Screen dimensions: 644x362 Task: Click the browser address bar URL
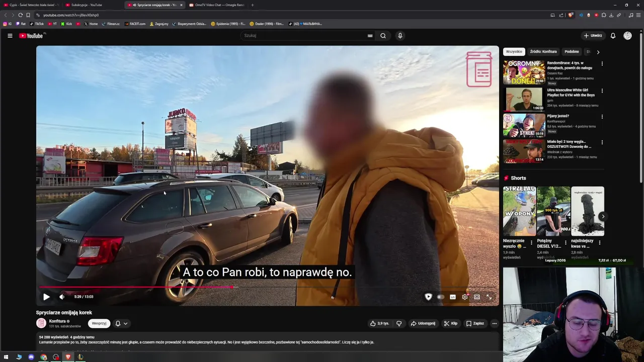(71, 15)
